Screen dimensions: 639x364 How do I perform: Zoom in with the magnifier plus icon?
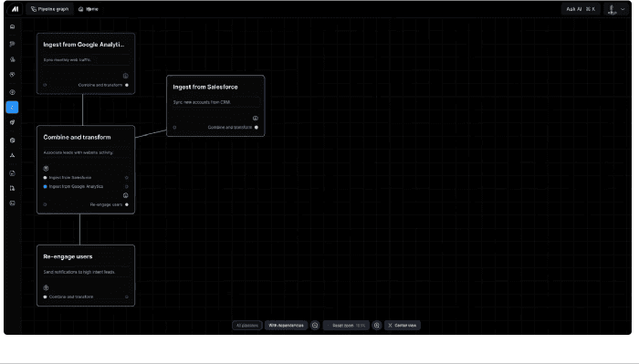click(x=377, y=326)
